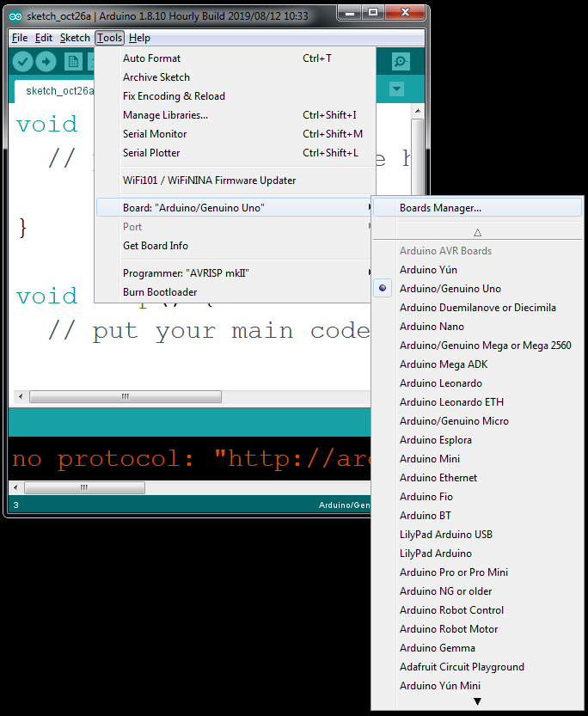This screenshot has width=588, height=716.
Task: Click Arduino logo icon in title bar
Action: (15, 16)
